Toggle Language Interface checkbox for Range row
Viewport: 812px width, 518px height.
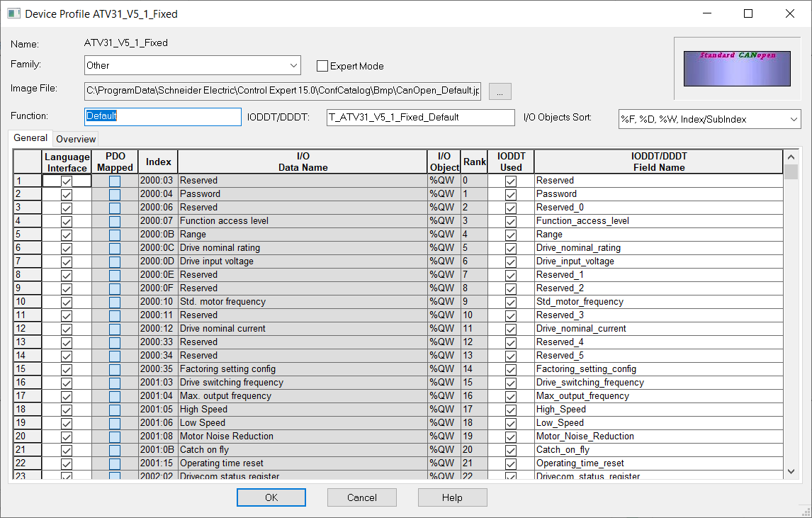(67, 235)
